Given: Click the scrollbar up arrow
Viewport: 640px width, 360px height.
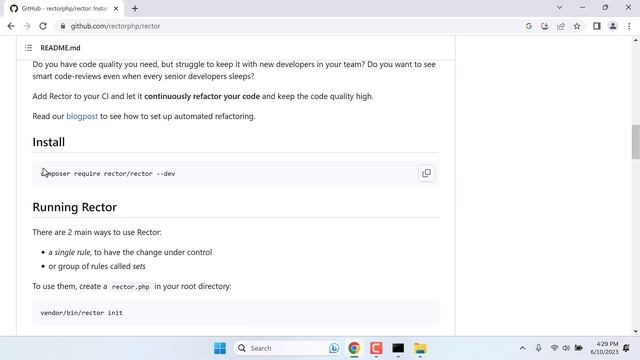Looking at the screenshot, I should click(636, 40).
